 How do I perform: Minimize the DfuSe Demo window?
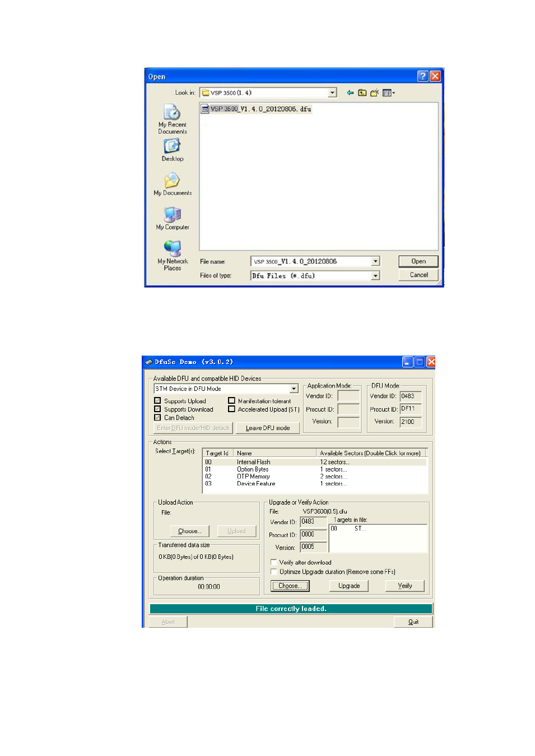click(x=407, y=362)
